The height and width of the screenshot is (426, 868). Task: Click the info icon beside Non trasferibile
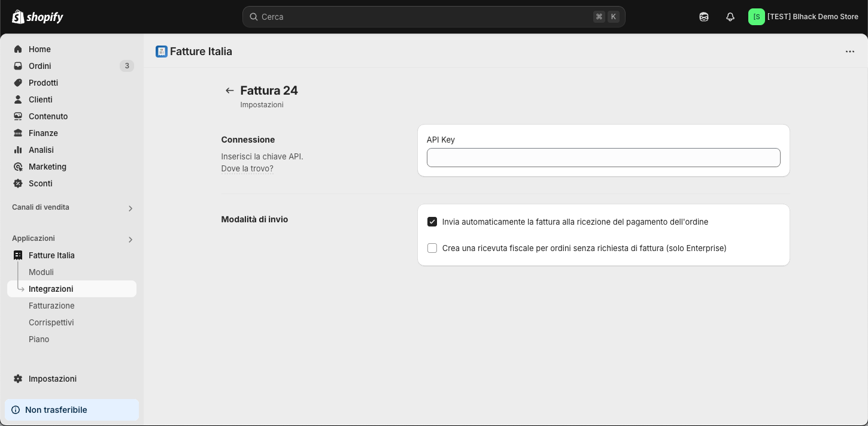[x=16, y=410]
